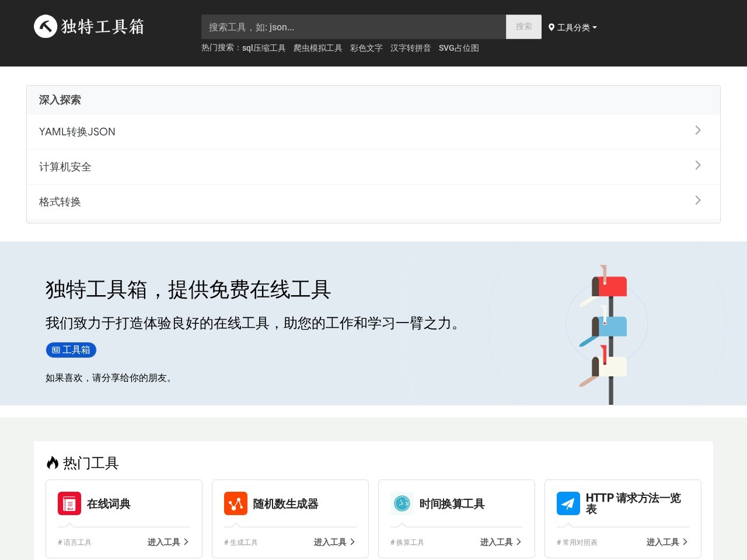
Task: Open the 时间换算工具 tool title
Action: pyautogui.click(x=452, y=504)
